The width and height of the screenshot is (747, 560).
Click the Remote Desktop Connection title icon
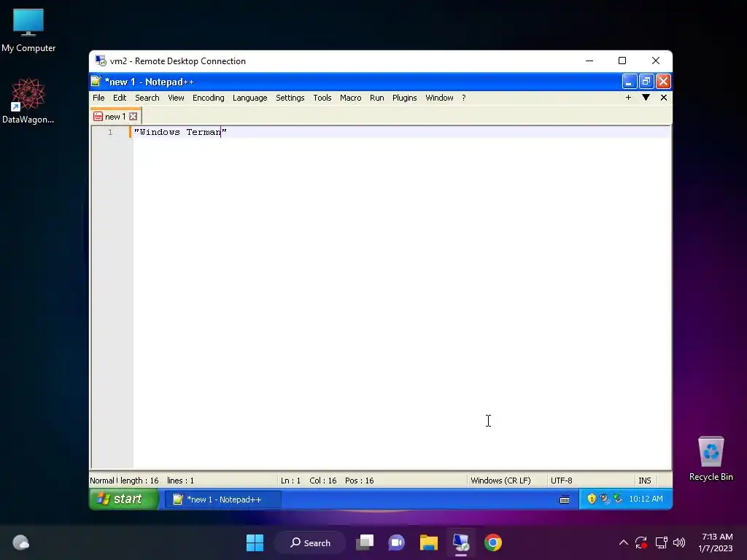click(x=101, y=61)
